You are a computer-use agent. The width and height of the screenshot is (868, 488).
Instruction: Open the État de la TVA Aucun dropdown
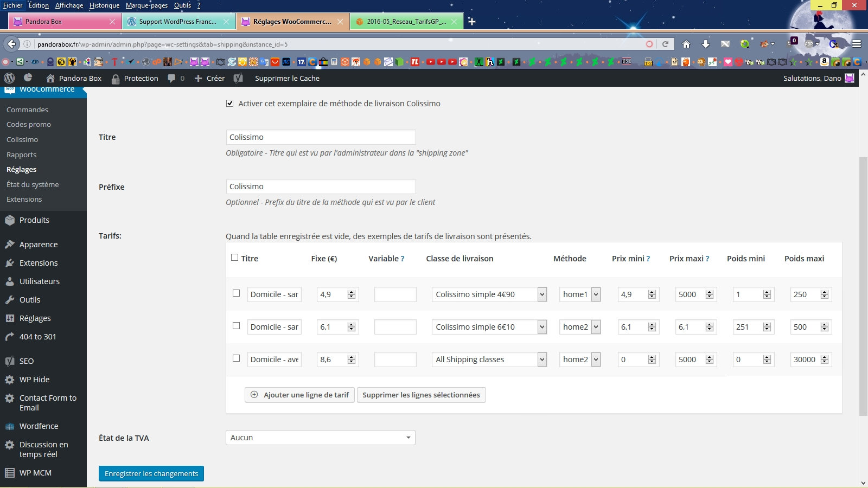(x=321, y=438)
